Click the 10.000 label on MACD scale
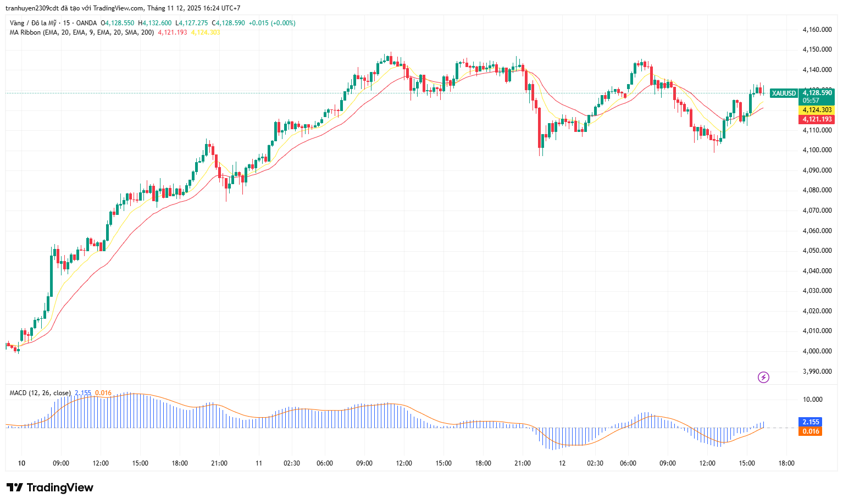The height and width of the screenshot is (504, 843). point(812,400)
